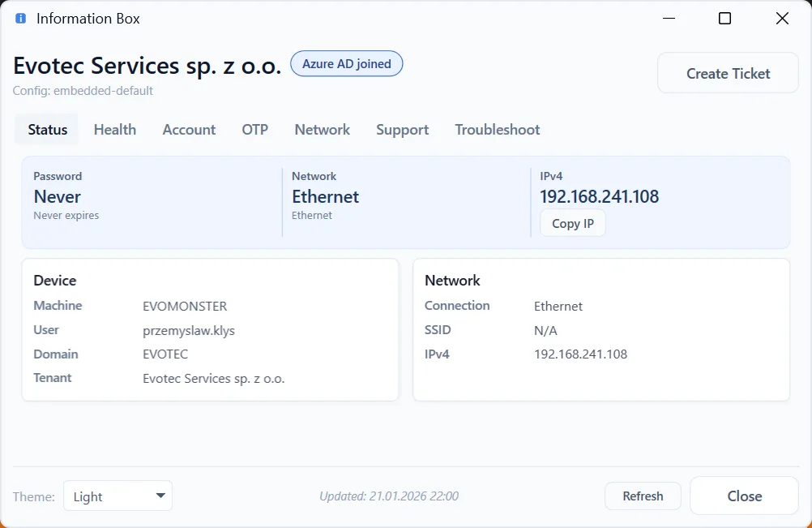Open the Theme dropdown showing Light
This screenshot has width=812, height=528.
118,496
